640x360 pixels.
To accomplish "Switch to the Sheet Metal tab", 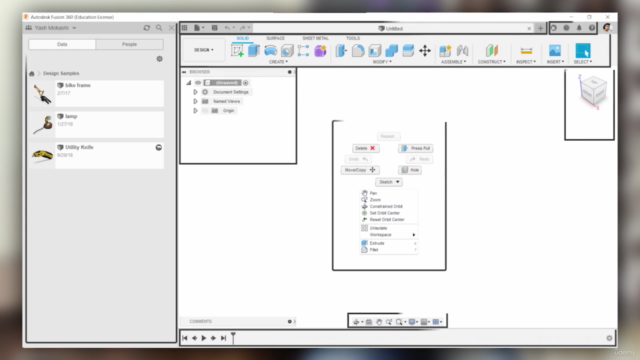I will click(316, 38).
